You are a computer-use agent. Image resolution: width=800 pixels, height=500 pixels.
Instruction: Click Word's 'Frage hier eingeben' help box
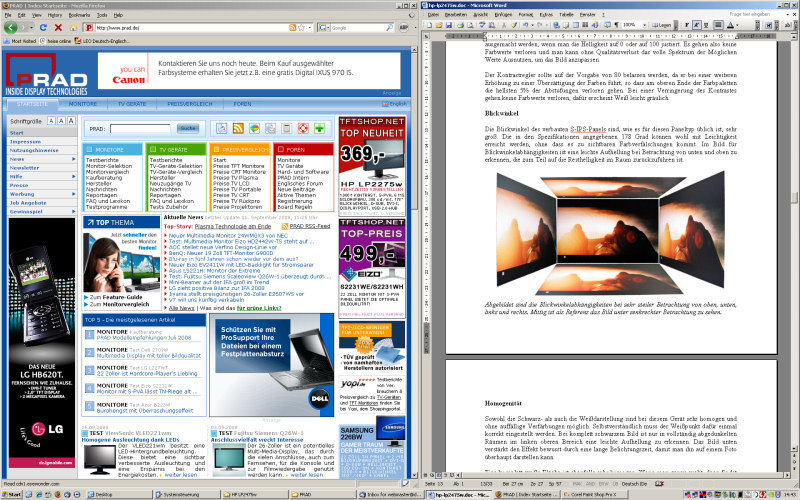click(749, 14)
